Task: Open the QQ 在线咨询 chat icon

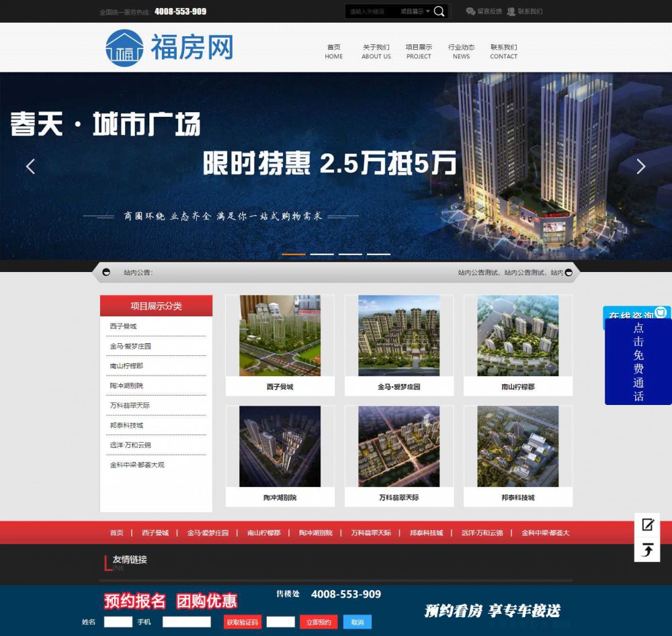Action: click(661, 312)
